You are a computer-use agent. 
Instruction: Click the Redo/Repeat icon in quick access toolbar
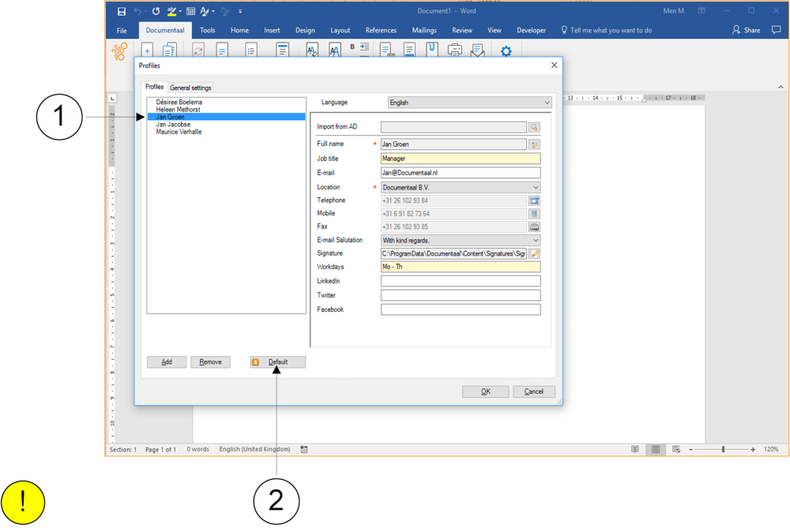coord(156,11)
